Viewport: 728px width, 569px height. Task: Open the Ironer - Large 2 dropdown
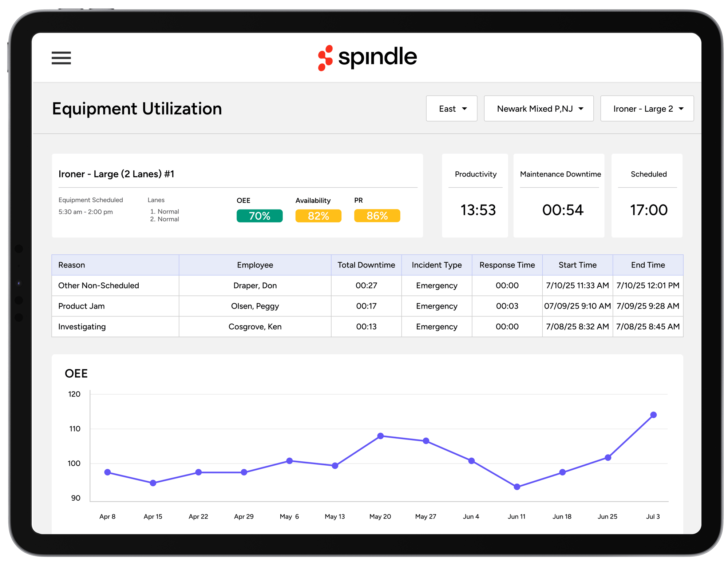(647, 109)
